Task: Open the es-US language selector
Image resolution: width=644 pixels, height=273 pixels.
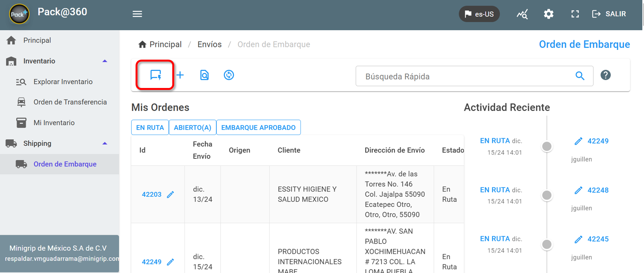Action: tap(479, 14)
